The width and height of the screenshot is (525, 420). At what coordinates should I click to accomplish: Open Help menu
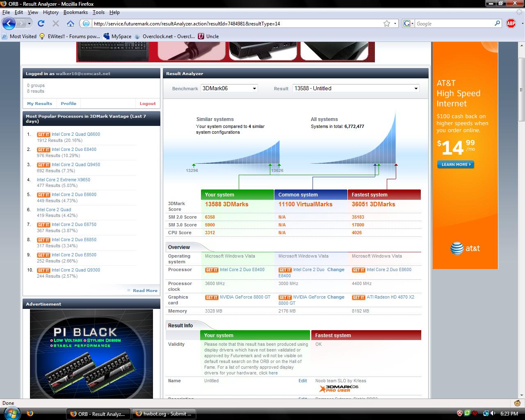click(115, 12)
